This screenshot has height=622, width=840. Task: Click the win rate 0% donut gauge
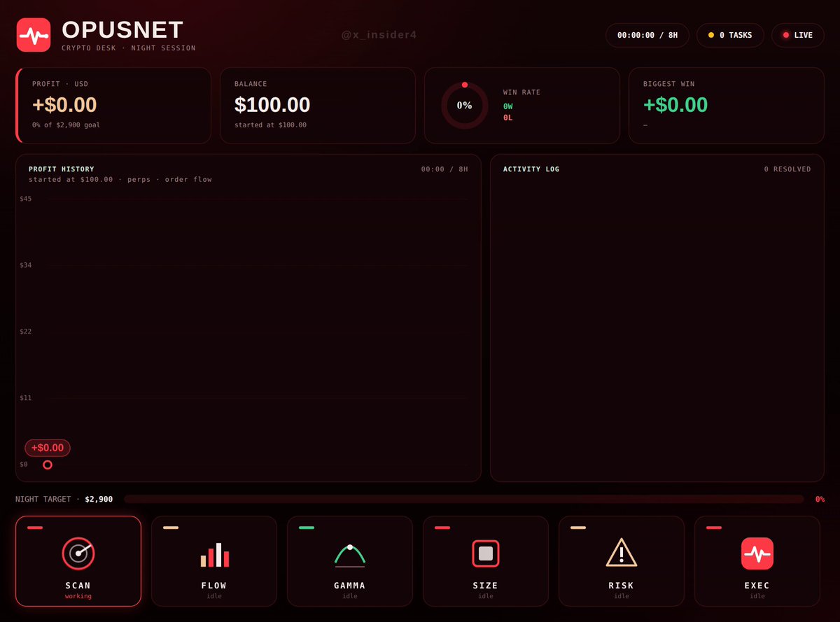point(465,106)
